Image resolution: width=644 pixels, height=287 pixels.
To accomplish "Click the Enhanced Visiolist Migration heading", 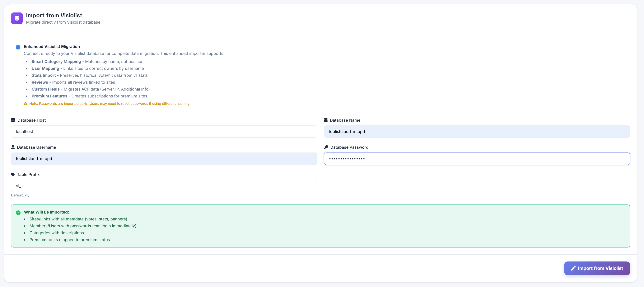I will click(x=52, y=46).
